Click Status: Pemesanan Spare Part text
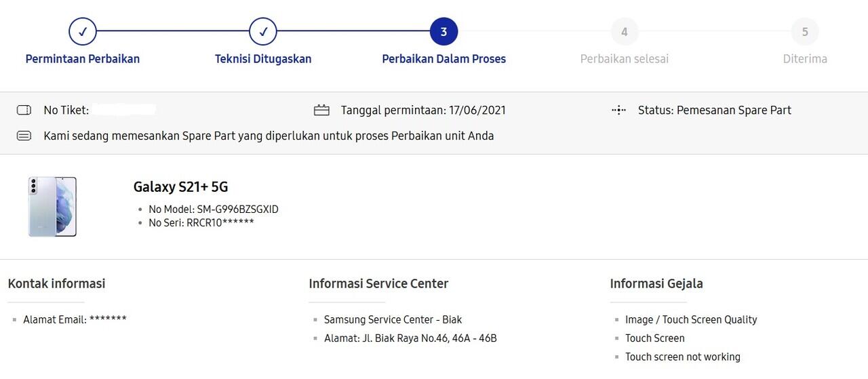This screenshot has height=379, width=868. click(715, 110)
